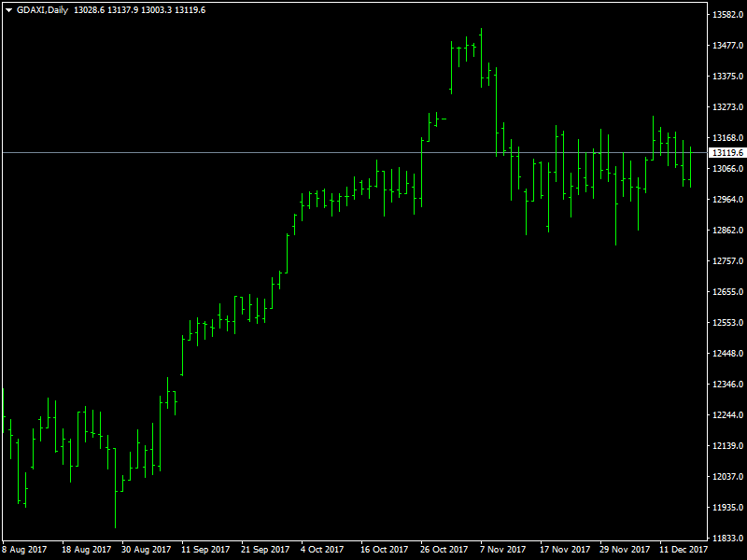Click the 29 Nov 2017 date label
The height and width of the screenshot is (560, 747).
coord(625,550)
